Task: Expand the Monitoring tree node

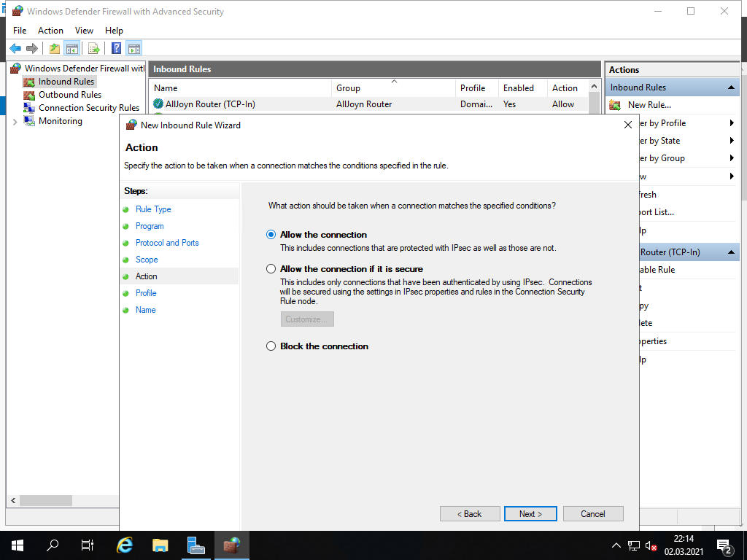Action: (15, 122)
